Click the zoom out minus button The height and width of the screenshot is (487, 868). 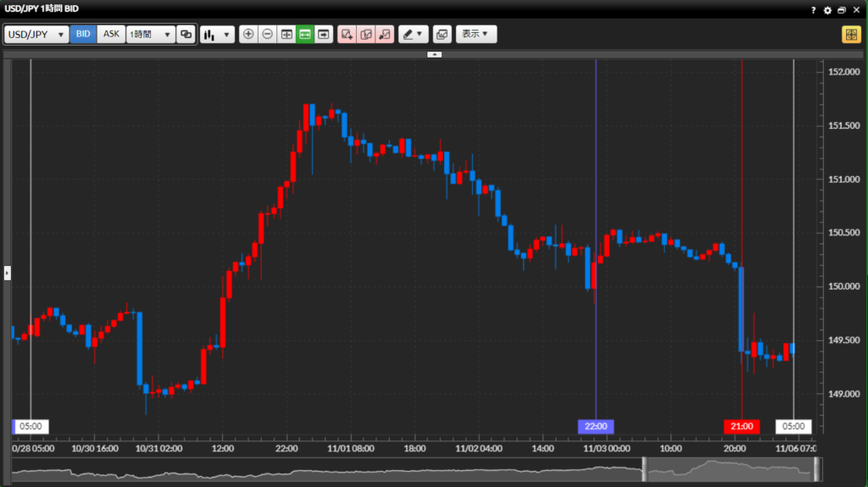pos(267,35)
